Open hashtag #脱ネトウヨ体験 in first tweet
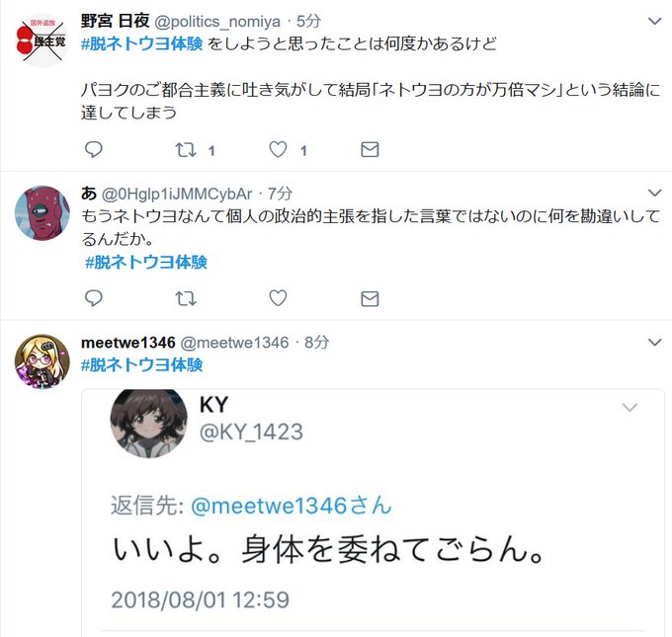The image size is (672, 637). point(142,43)
